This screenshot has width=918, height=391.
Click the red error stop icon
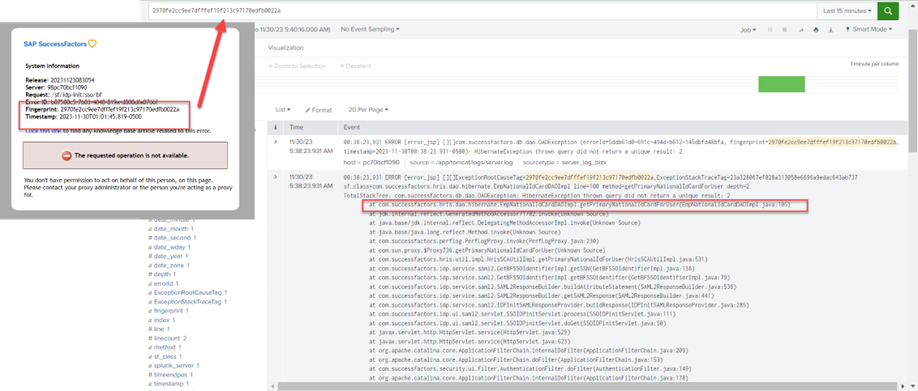click(66, 156)
